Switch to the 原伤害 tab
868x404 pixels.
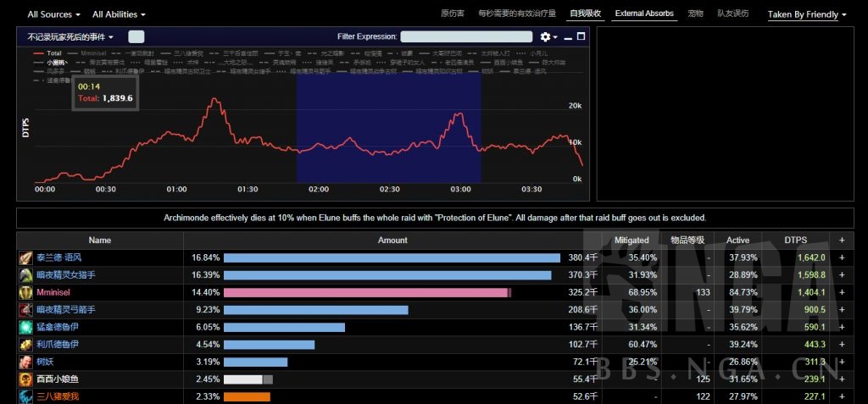tap(453, 14)
